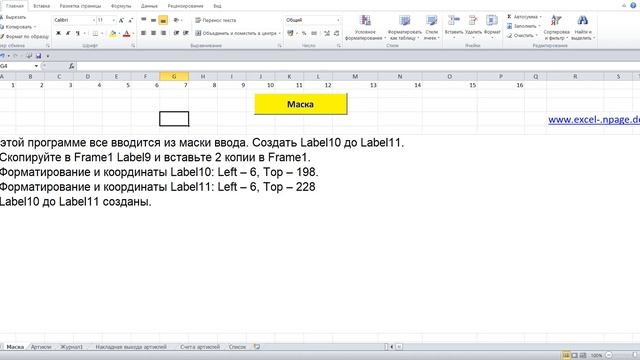
Task: Switch to the Журнал1 sheet tab
Action: tap(71, 347)
